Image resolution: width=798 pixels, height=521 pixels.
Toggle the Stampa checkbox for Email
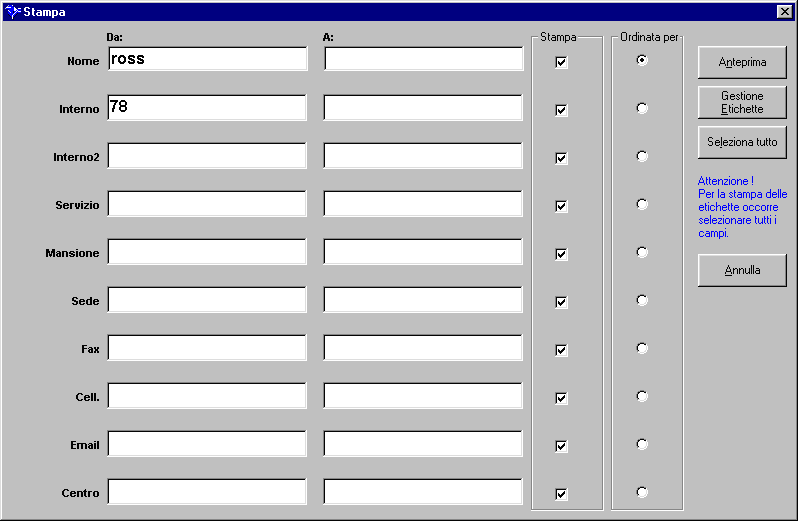[561, 446]
